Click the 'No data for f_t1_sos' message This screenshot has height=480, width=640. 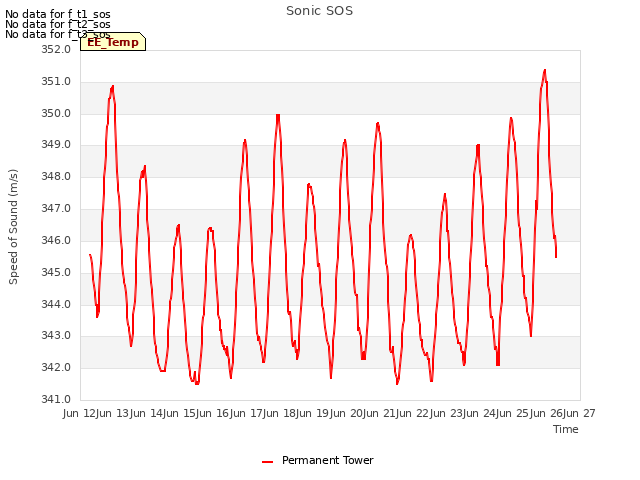point(58,14)
